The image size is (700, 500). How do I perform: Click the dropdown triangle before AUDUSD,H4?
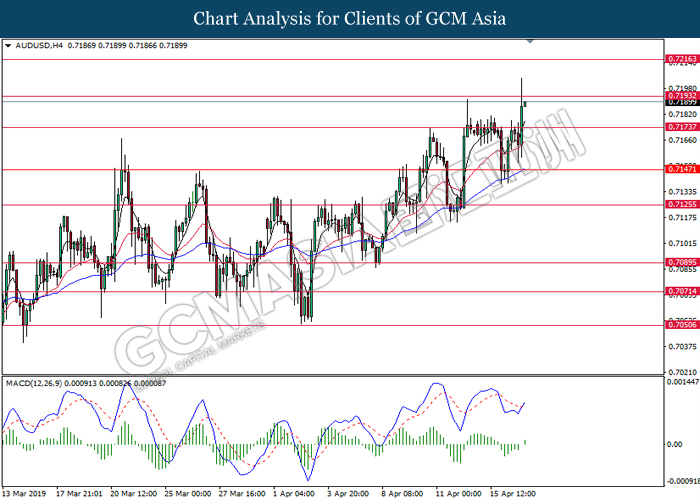pos(8,46)
